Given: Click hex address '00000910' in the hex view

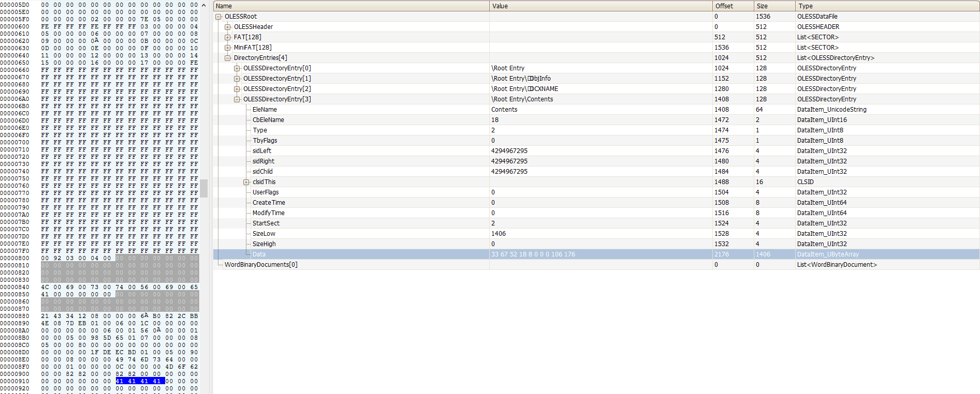Looking at the screenshot, I should 14,381.
